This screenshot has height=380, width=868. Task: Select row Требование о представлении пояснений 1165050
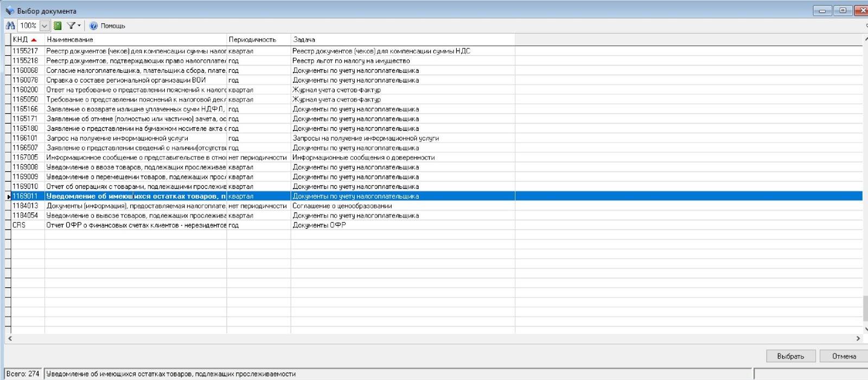click(437, 100)
